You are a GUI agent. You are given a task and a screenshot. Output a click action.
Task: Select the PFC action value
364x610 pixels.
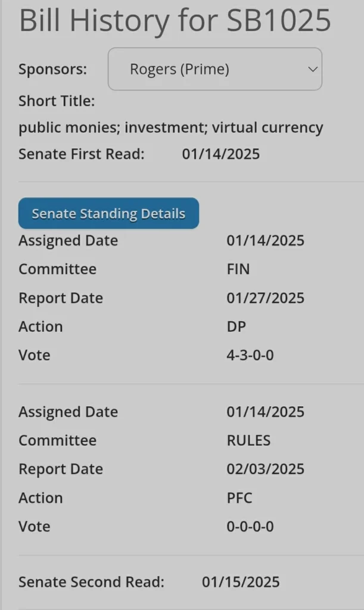point(239,498)
